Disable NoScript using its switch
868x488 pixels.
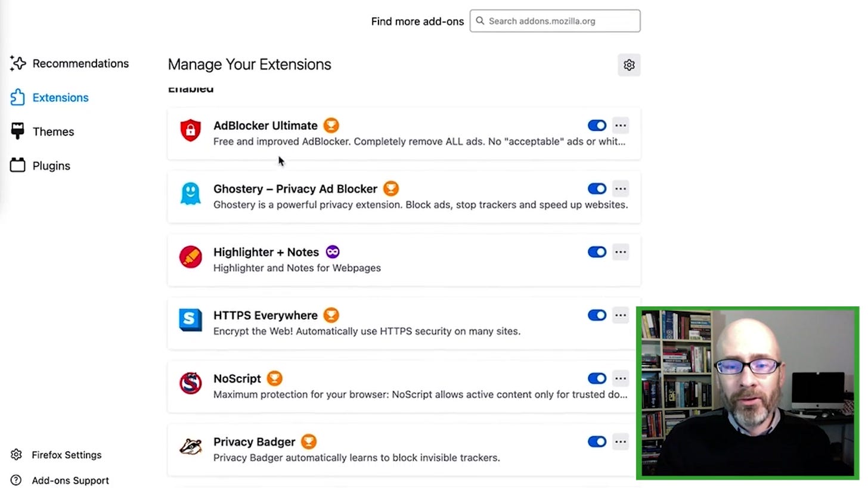click(597, 378)
